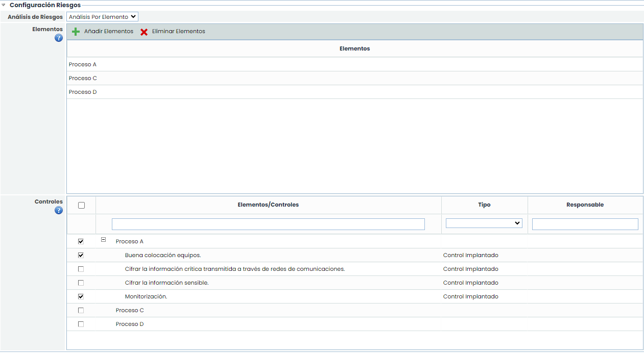
Task: Uncheck the Proceso A checkbox in Controles
Action: click(81, 242)
